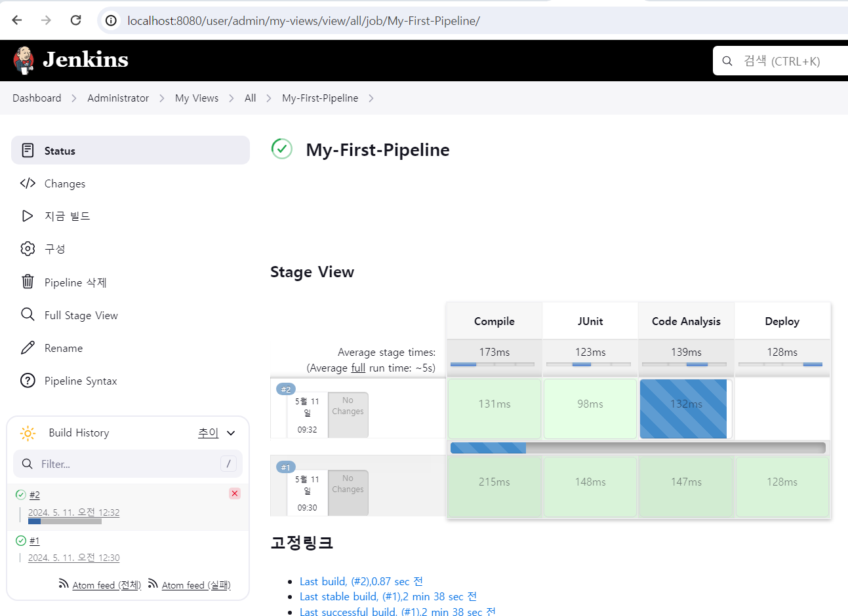Open the 2024. 5. 11. 오전 12:30 build timestamp
The width and height of the screenshot is (848, 616).
point(74,558)
